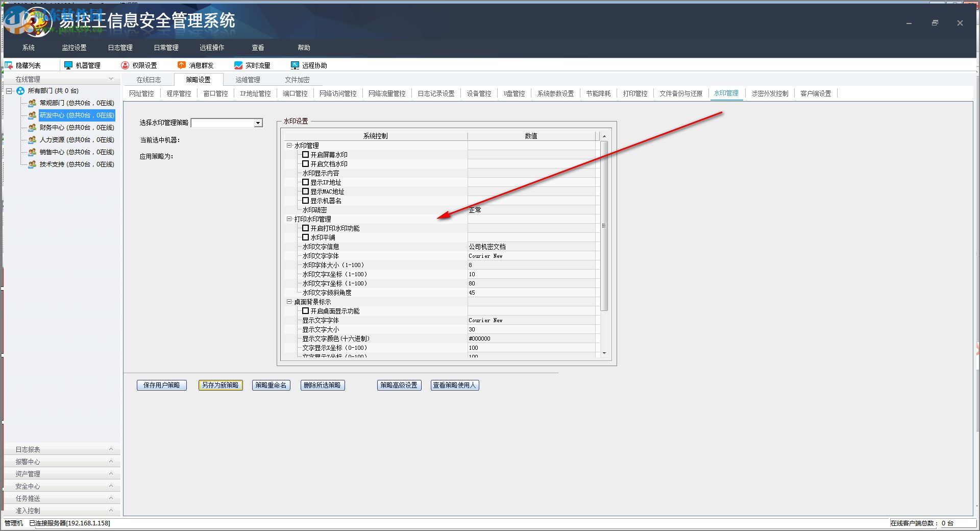This screenshot has width=980, height=531.
Task: Click 查看策略使用人 button
Action: 455,385
